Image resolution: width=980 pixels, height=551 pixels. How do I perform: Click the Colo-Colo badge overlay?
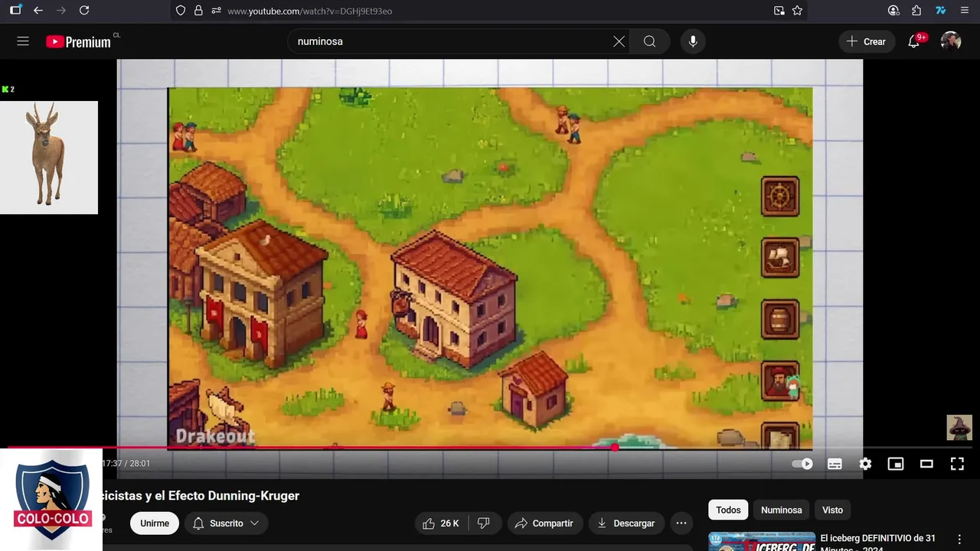click(x=51, y=500)
